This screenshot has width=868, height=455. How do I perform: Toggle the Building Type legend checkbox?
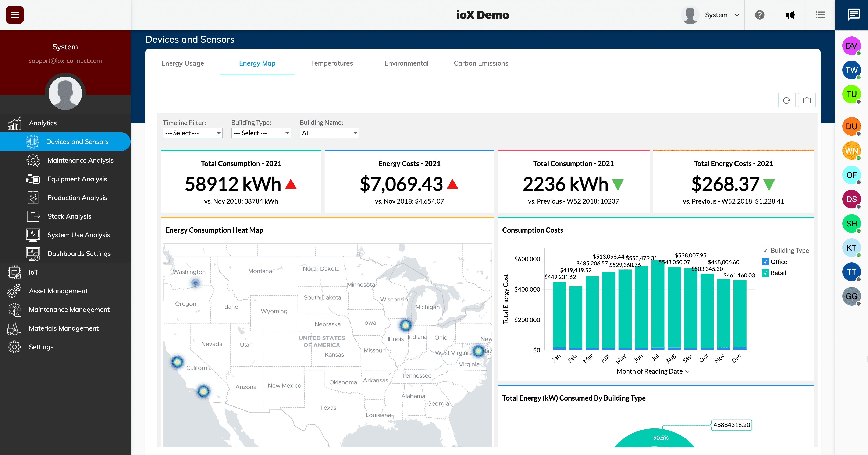point(765,250)
